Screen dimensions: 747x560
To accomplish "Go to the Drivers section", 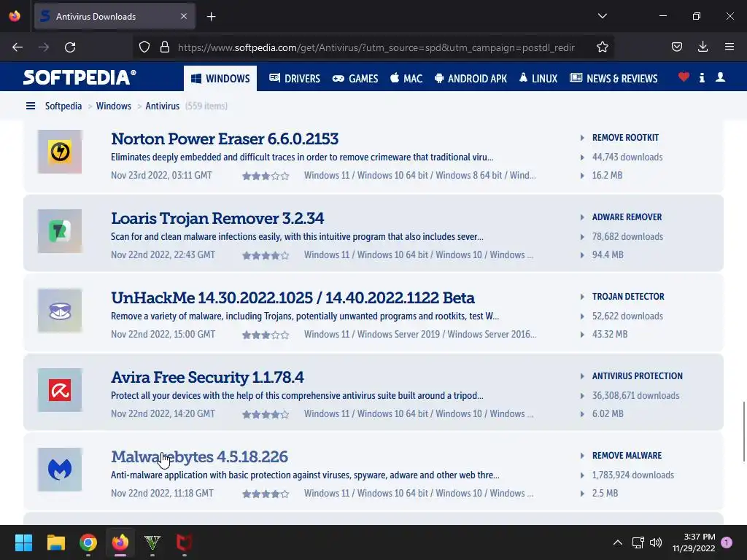I will (295, 79).
